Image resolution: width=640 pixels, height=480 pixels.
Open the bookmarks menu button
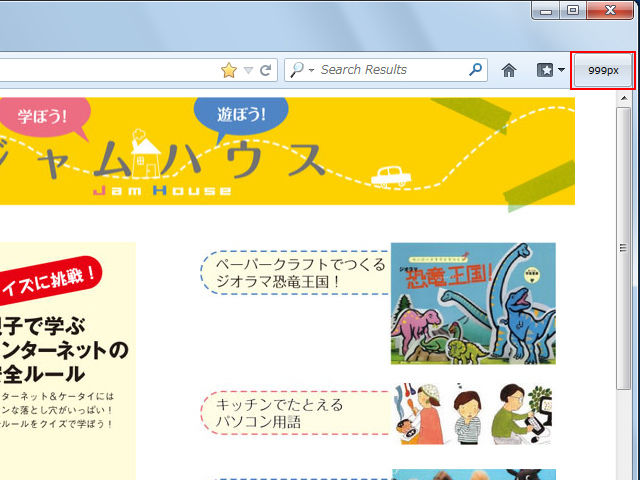click(x=545, y=70)
